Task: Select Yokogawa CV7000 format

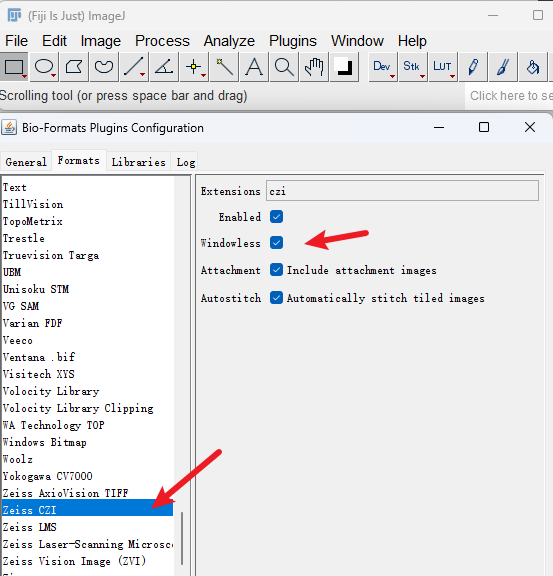Action: [87, 476]
